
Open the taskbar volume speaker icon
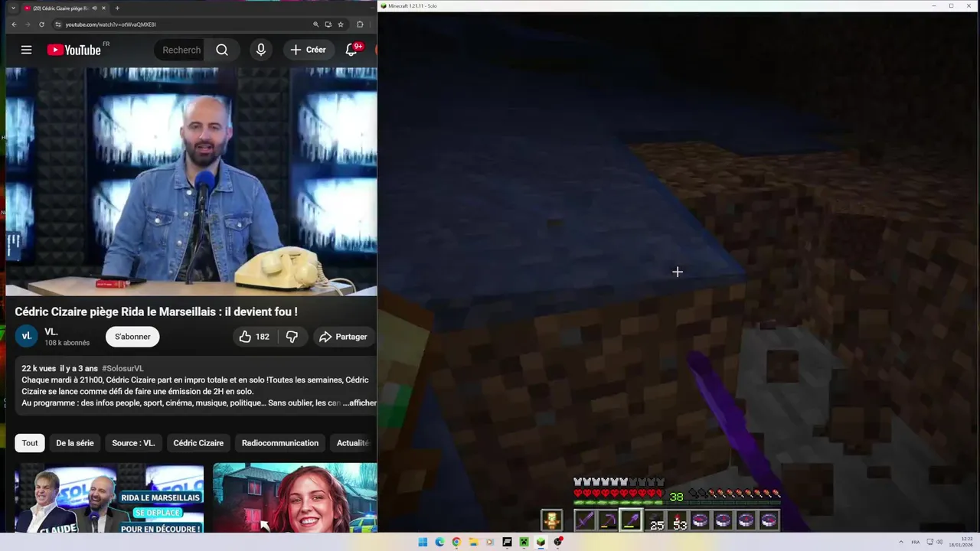click(x=939, y=542)
